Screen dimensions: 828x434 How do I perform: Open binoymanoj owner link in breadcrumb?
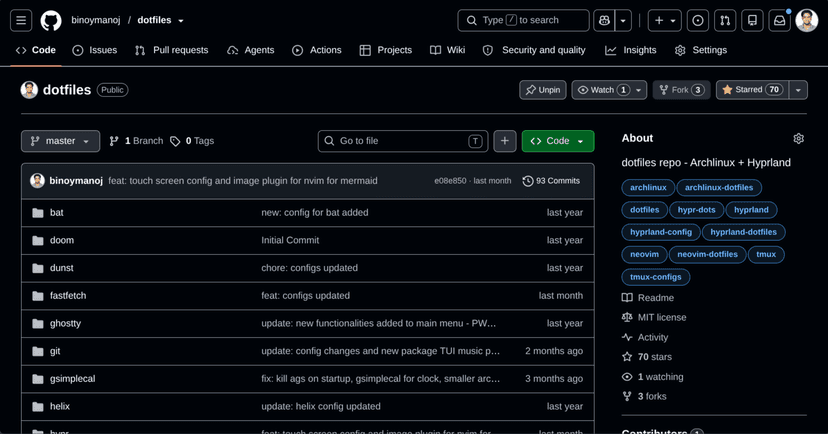point(96,20)
